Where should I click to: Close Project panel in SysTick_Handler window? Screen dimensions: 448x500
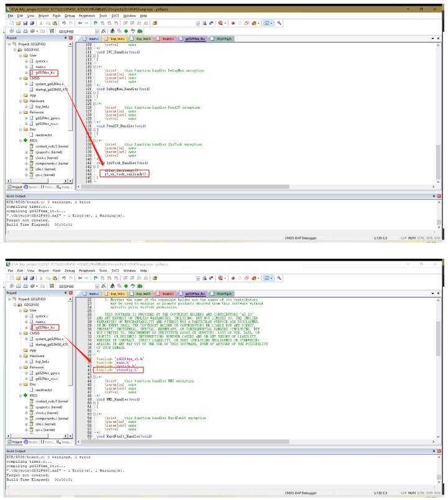pos(71,38)
